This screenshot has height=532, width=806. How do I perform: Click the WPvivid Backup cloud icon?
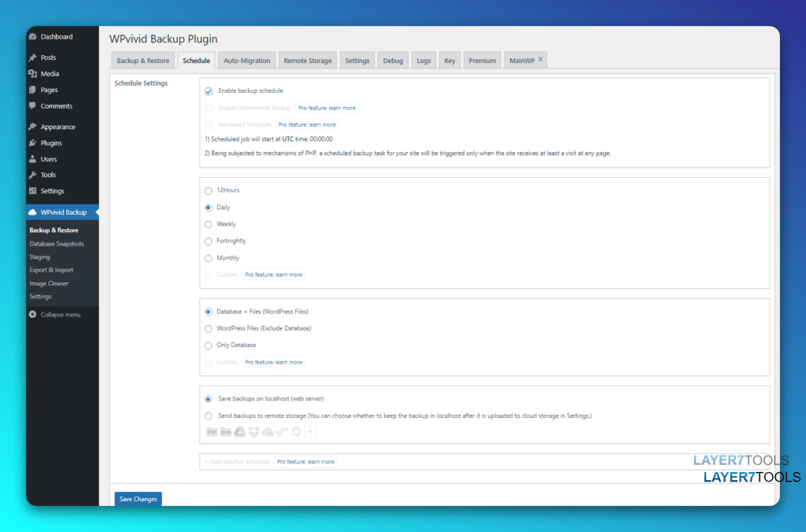click(33, 212)
